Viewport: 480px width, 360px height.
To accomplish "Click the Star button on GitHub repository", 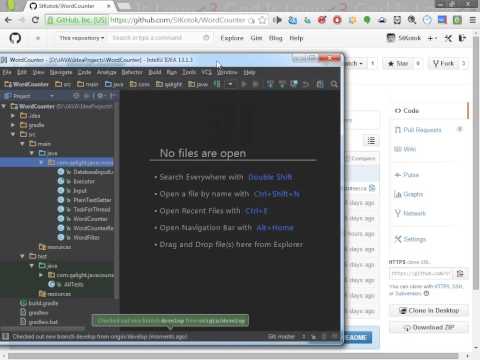I will pyautogui.click(x=398, y=63).
